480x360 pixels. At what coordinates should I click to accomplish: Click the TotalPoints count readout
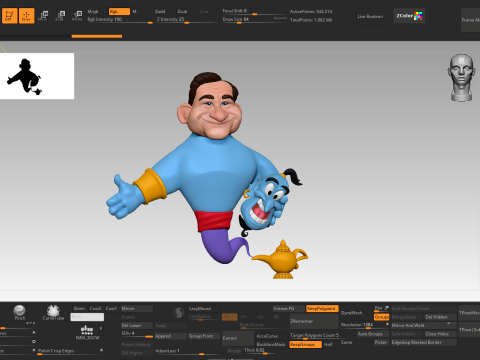point(311,20)
